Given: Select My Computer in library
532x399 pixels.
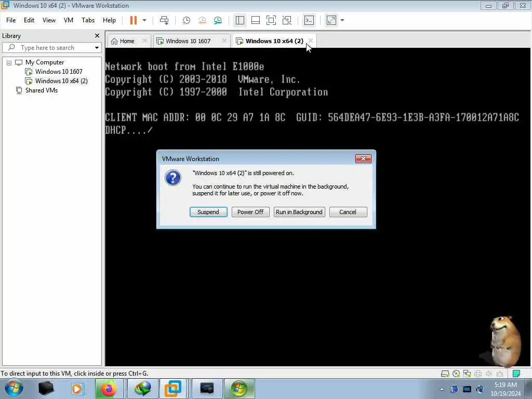Looking at the screenshot, I should 45,62.
